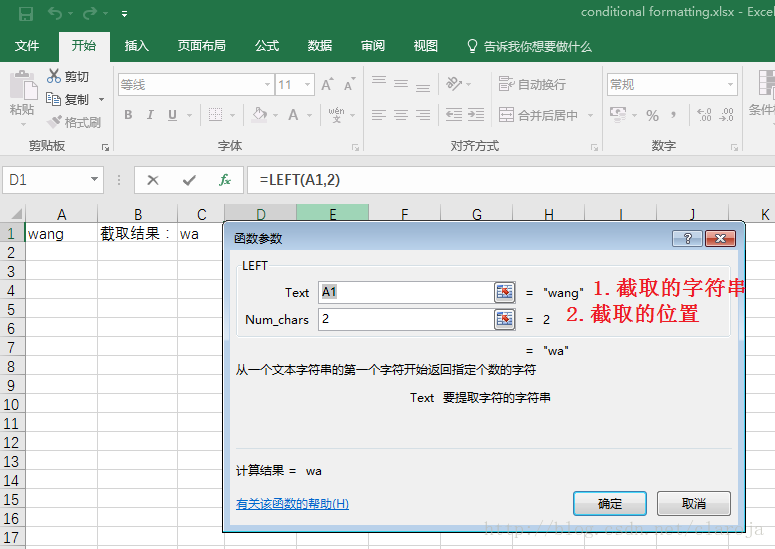Click the accounting currency format icon
775x549 pixels.
tap(618, 115)
